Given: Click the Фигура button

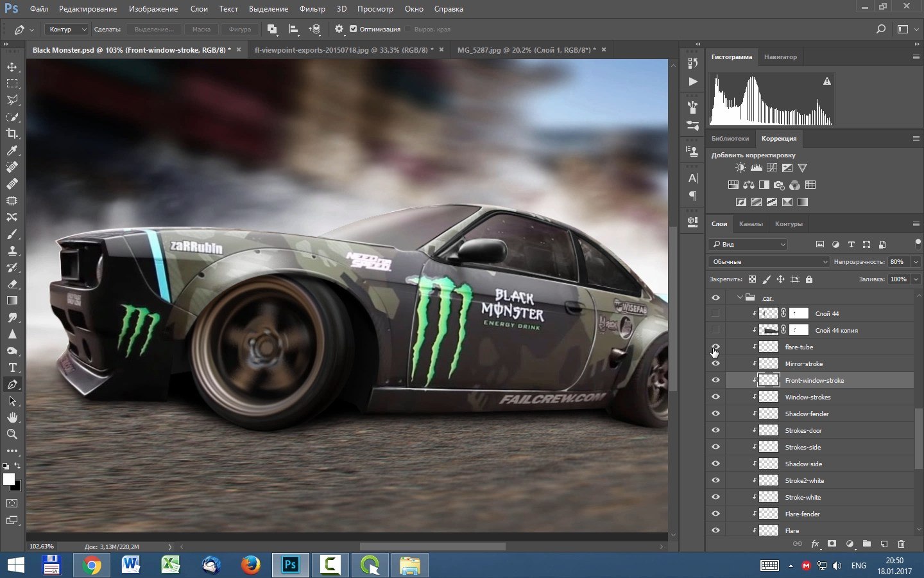Looking at the screenshot, I should click(240, 29).
